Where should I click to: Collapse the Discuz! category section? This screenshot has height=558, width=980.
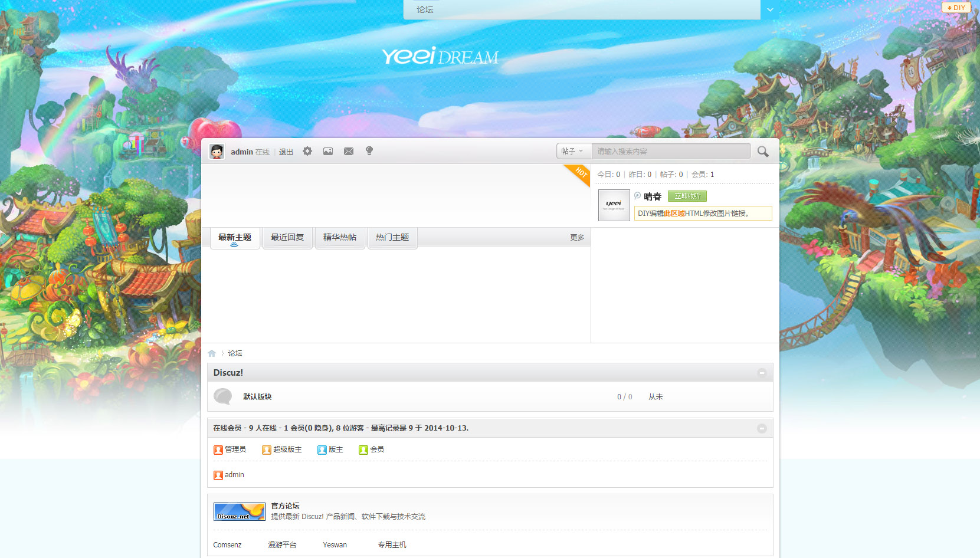762,373
